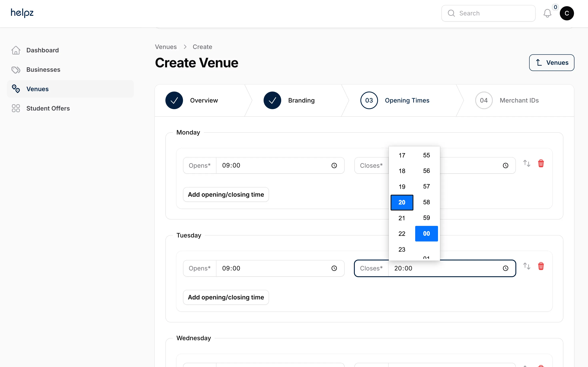588x367 pixels.
Task: Click Monday Opens clock icon
Action: [334, 166]
